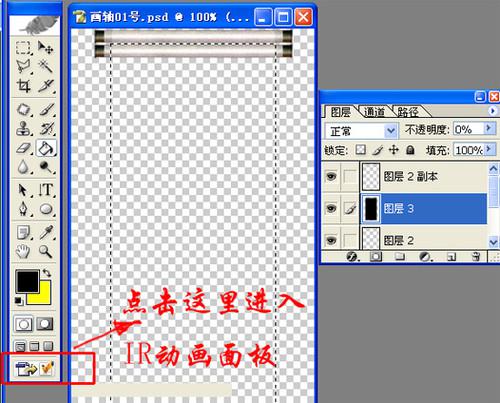Image resolution: width=500 pixels, height=403 pixels.
Task: Click layer list scroll up arrow
Action: pyautogui.click(x=493, y=169)
